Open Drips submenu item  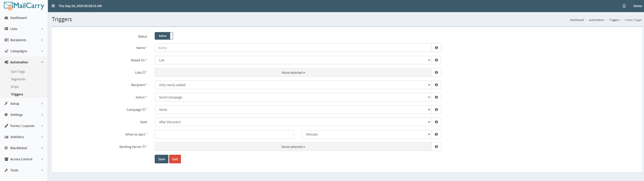[x=15, y=87]
